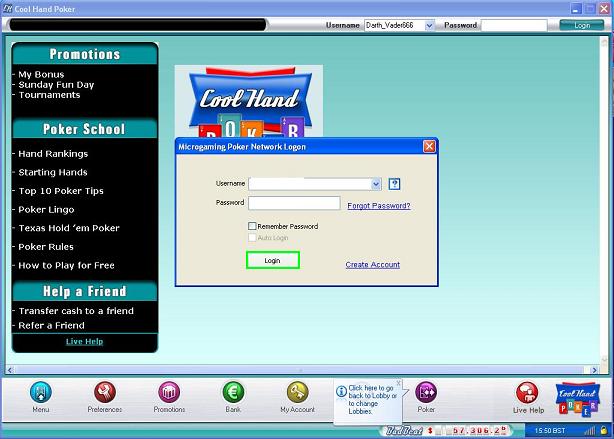Click the Cool Hand Poker banner image

click(249, 101)
